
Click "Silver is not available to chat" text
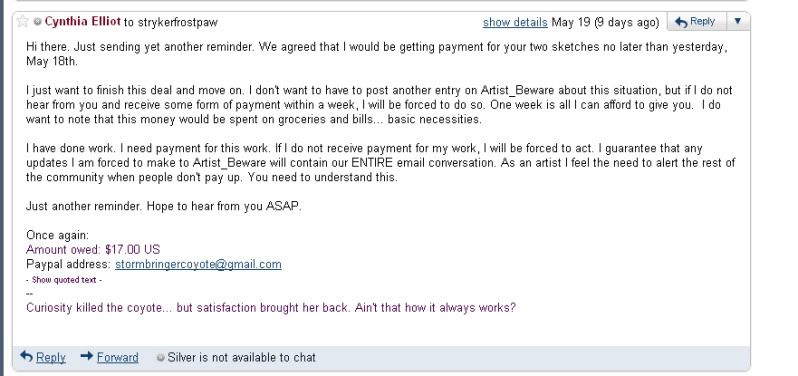click(x=242, y=358)
